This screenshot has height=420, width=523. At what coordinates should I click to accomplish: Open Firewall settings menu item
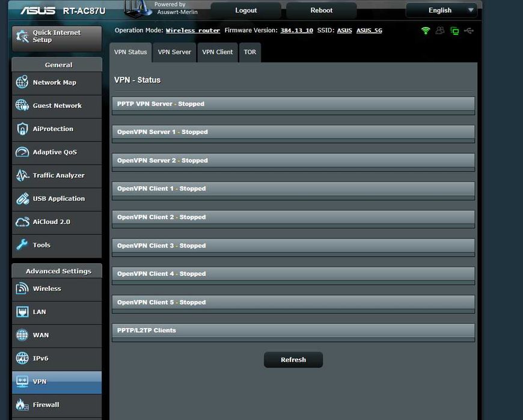click(x=57, y=406)
